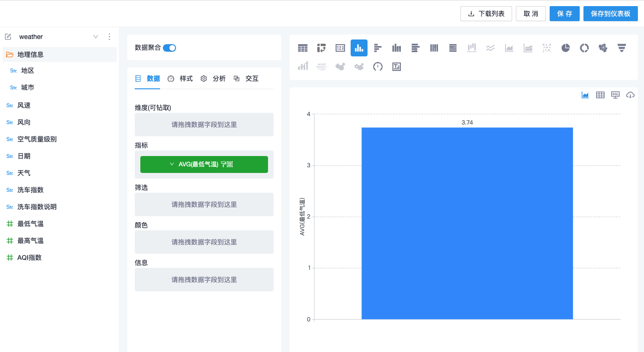Click the blue bar in the chart

pyautogui.click(x=467, y=223)
